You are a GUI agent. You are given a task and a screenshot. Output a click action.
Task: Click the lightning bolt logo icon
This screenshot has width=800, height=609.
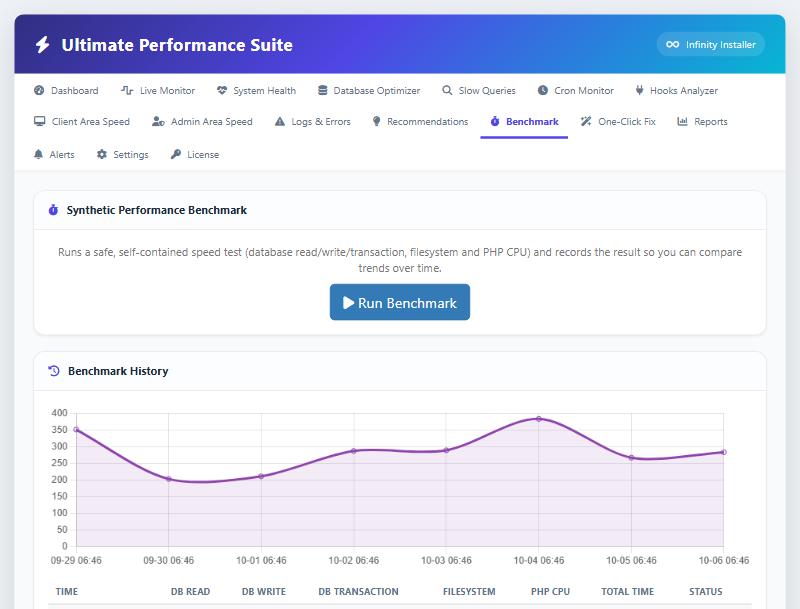coord(42,45)
